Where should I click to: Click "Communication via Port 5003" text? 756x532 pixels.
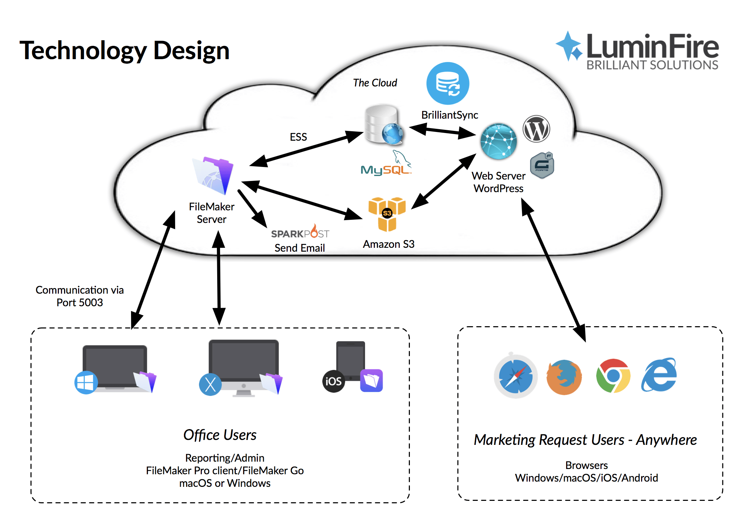point(80,296)
